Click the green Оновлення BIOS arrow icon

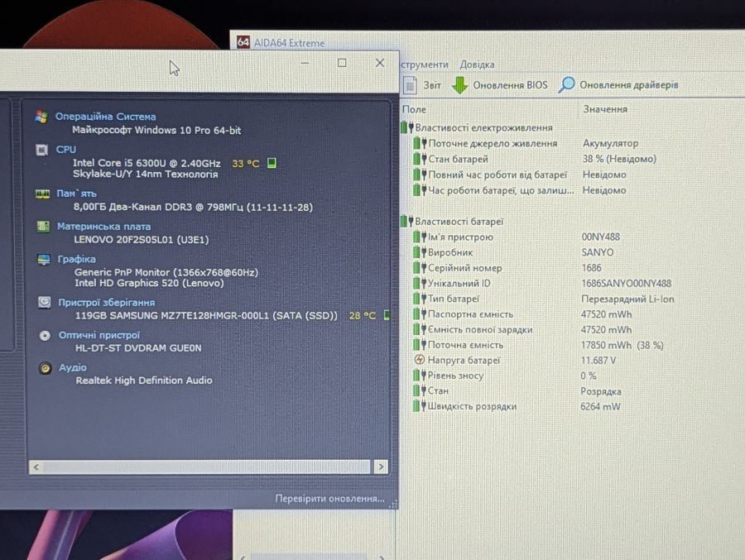click(x=459, y=85)
